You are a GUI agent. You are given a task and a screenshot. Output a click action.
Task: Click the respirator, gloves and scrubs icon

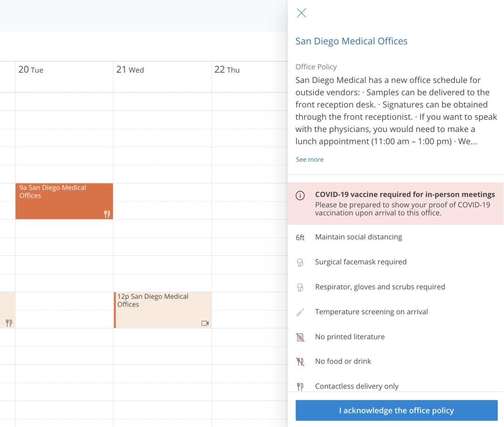pos(300,287)
